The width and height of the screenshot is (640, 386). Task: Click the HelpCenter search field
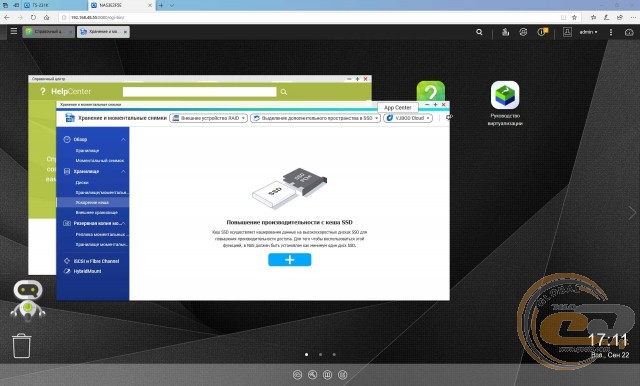(x=199, y=92)
